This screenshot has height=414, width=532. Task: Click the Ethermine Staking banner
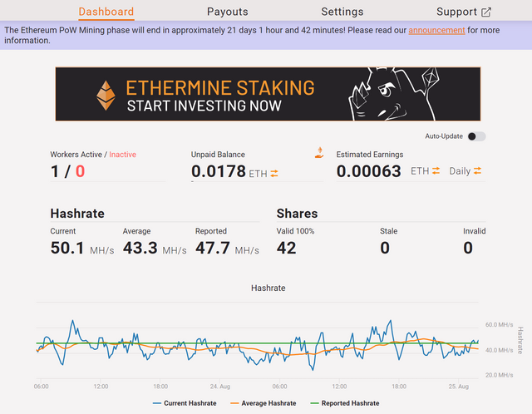(x=268, y=94)
